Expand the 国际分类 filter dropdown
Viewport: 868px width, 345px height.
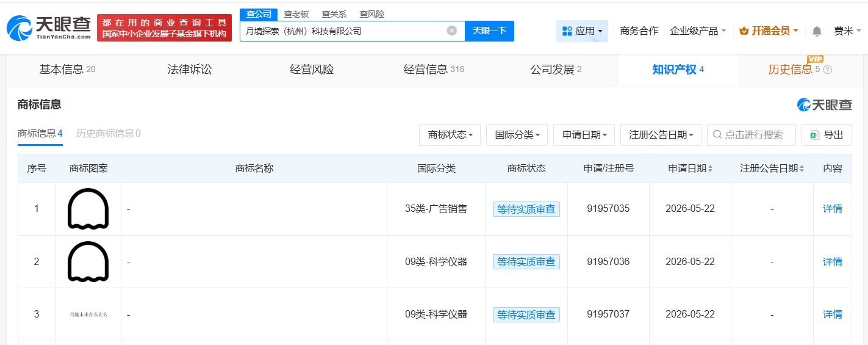click(x=517, y=135)
